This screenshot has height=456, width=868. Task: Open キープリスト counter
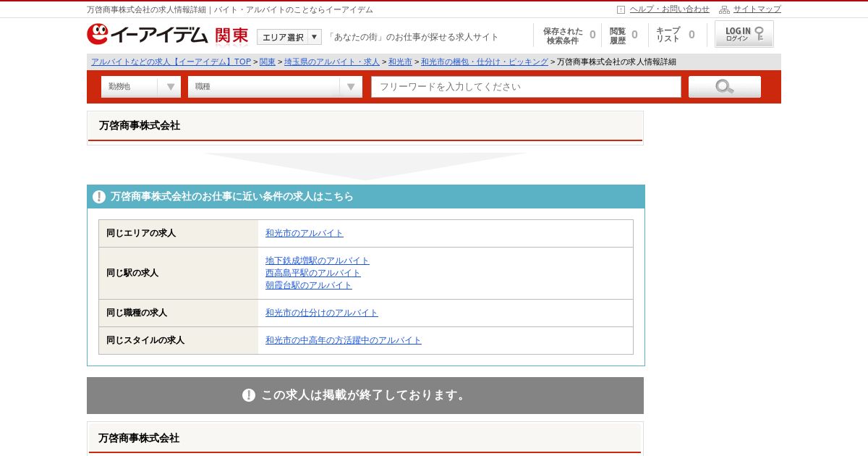coord(675,35)
